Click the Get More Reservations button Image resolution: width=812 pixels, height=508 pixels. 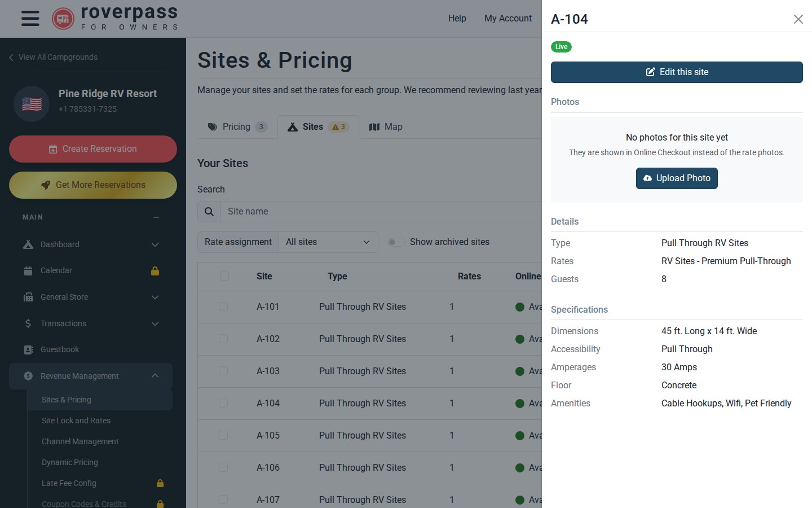tap(93, 185)
